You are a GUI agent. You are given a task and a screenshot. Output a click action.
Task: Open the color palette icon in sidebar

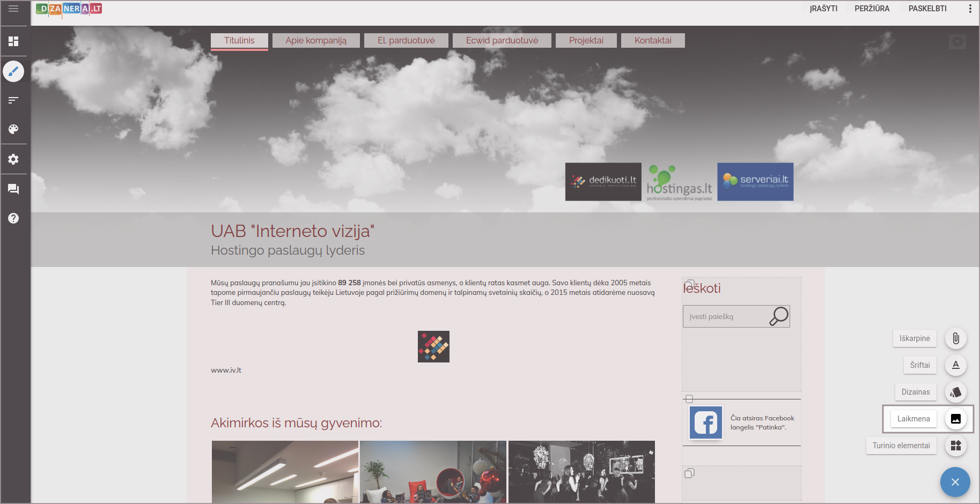tap(13, 129)
